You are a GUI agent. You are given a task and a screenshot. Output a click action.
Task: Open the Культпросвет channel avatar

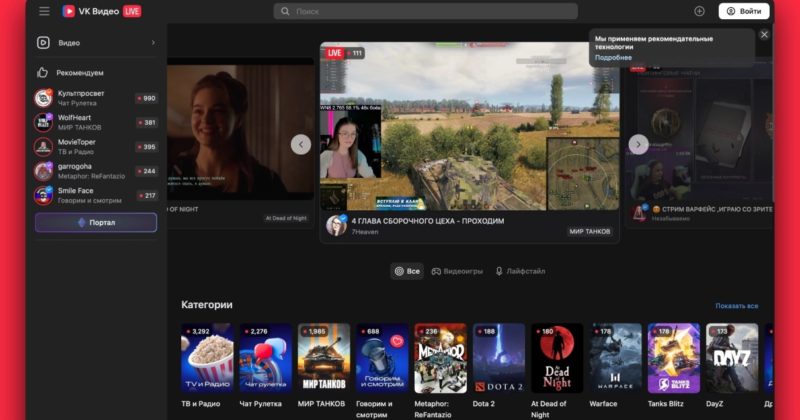click(x=43, y=98)
